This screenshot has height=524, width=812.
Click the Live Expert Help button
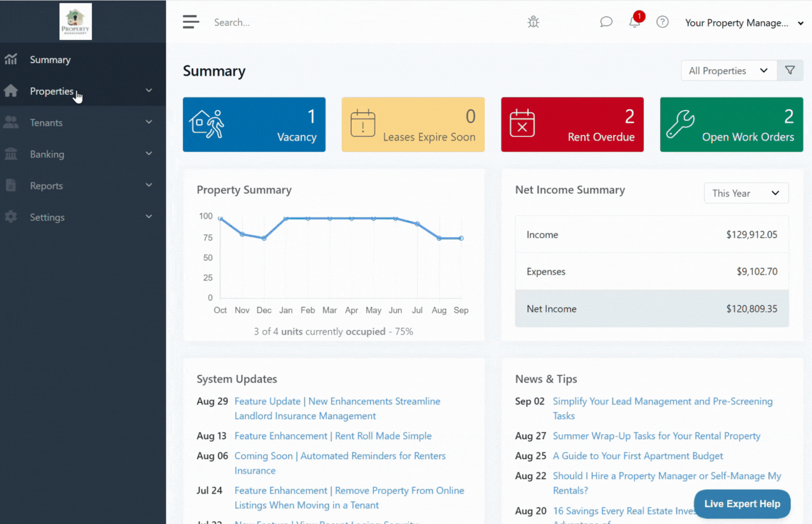click(742, 504)
